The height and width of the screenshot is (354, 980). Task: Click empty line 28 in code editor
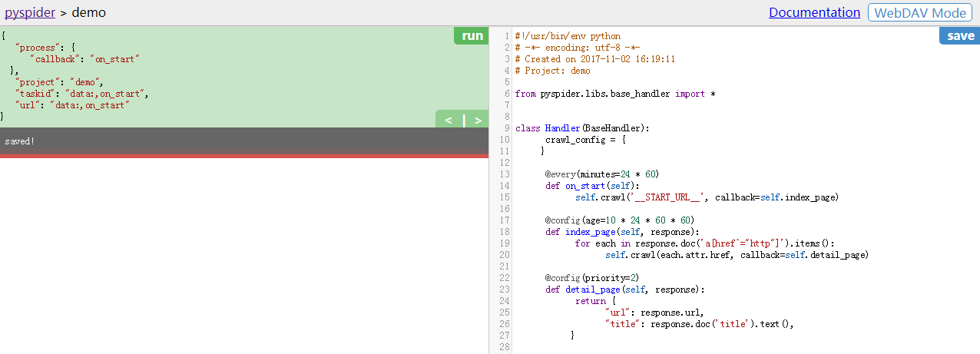pyautogui.click(x=745, y=347)
